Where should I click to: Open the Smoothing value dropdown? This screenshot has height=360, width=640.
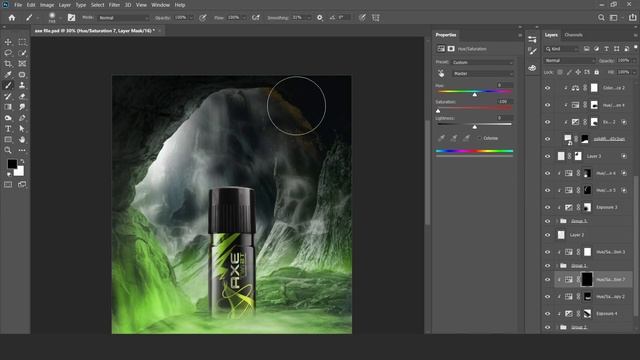(309, 18)
